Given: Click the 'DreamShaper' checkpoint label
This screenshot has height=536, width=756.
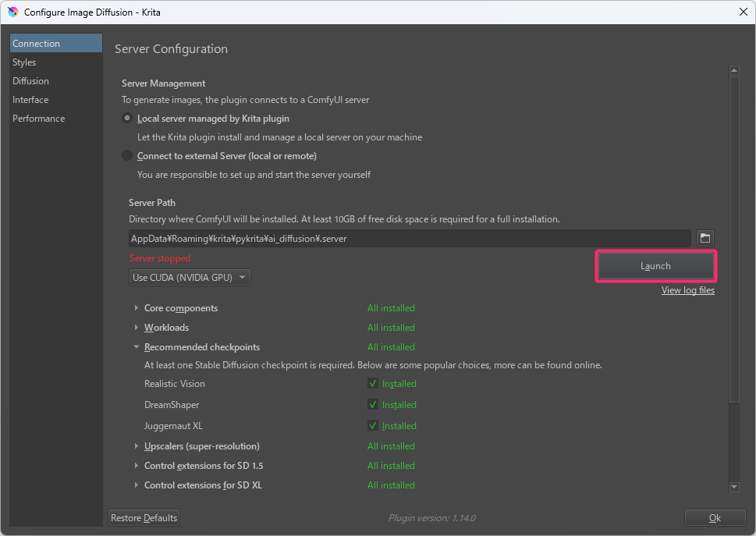Looking at the screenshot, I should [x=172, y=405].
